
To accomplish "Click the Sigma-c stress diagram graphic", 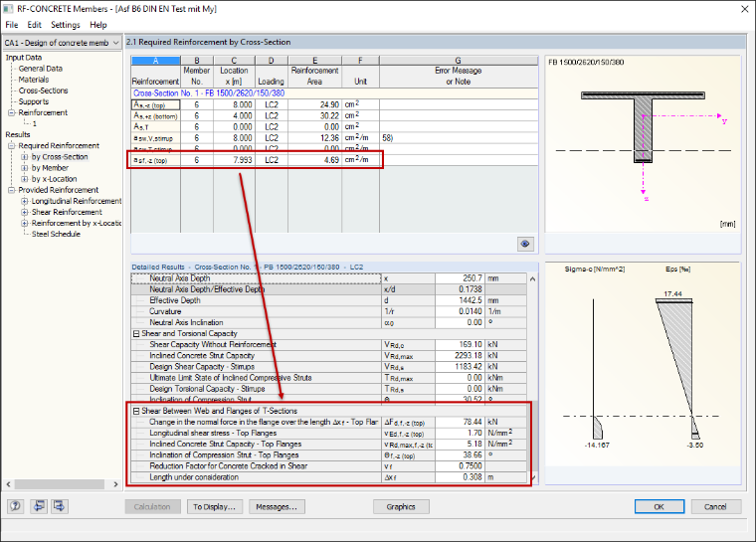I will click(596, 367).
